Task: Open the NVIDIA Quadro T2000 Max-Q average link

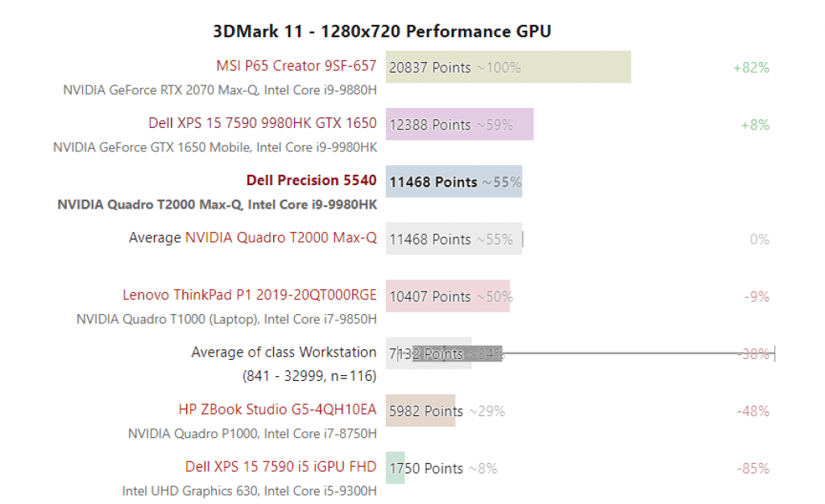Action: pos(280,238)
